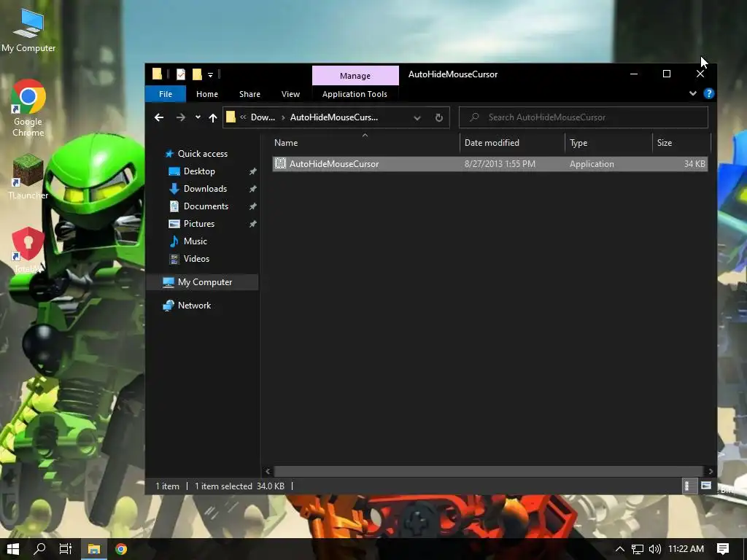Open Music in the navigation pane
This screenshot has width=747, height=560.
point(196,241)
